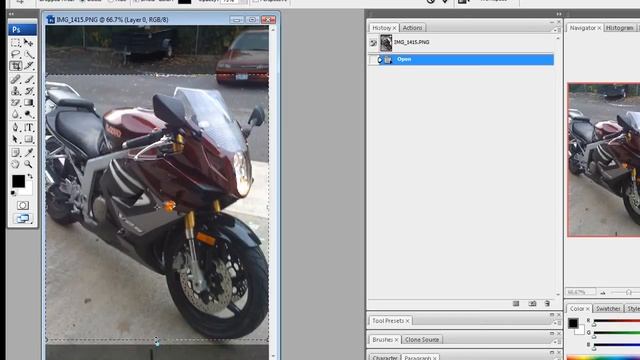
Task: Click the Navigator preview thumbnail
Action: [x=604, y=160]
